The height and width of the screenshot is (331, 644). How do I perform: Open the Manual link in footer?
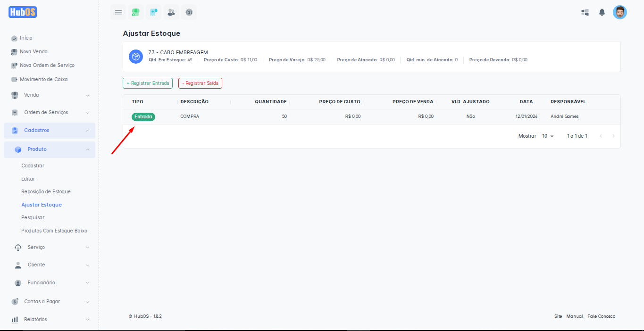click(575, 316)
